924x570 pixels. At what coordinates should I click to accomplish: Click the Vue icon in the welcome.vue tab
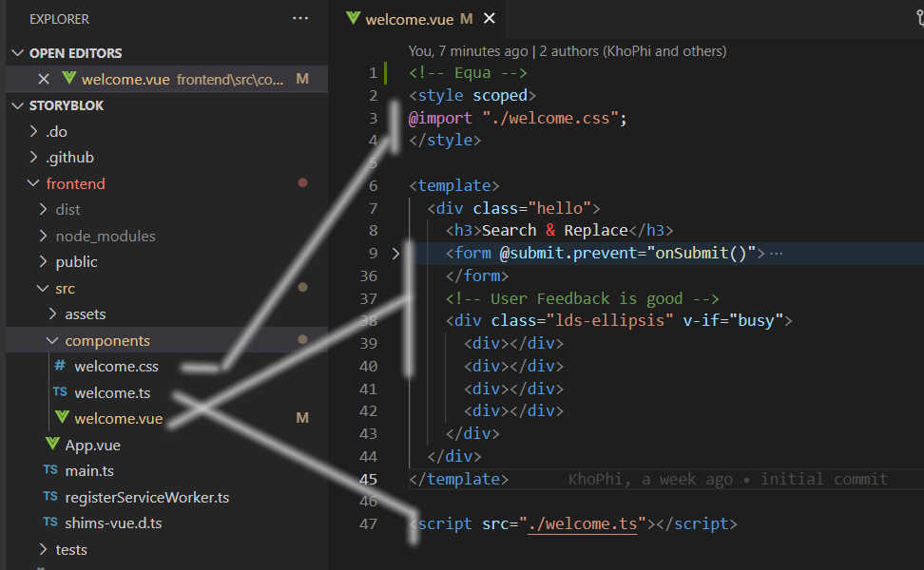(354, 18)
